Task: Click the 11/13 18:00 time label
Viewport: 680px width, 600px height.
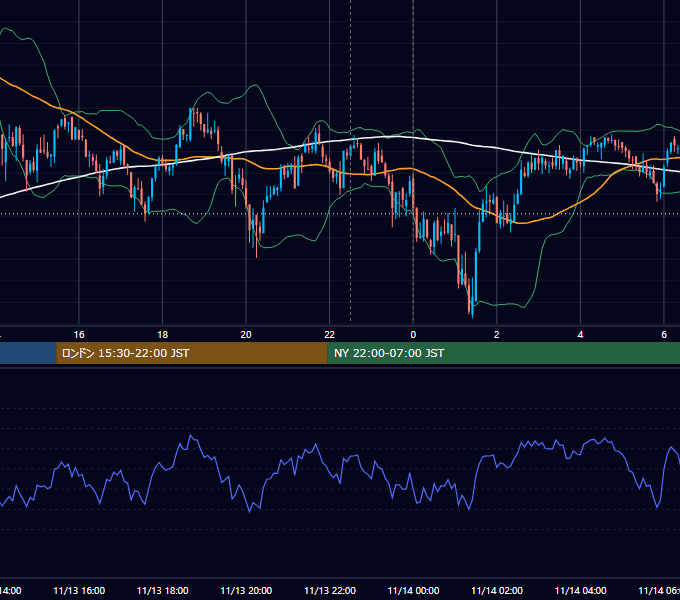Action: click(x=163, y=590)
